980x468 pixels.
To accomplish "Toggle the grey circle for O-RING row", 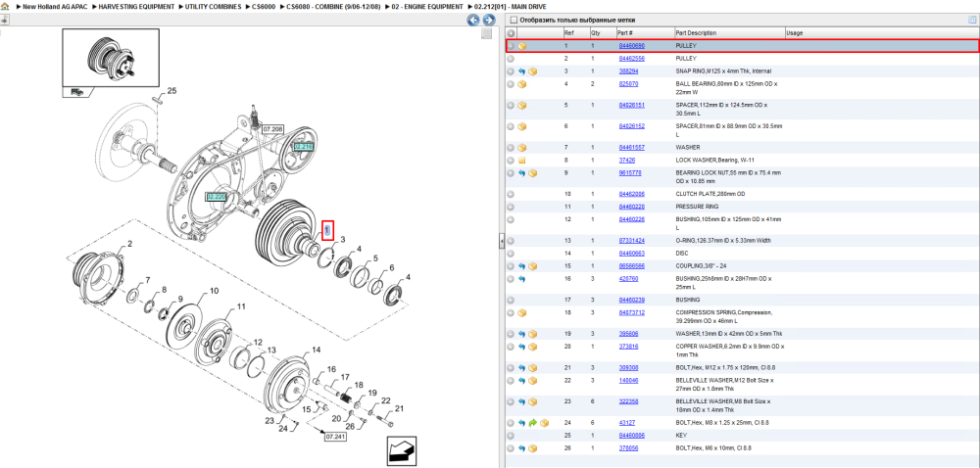I will [x=511, y=241].
